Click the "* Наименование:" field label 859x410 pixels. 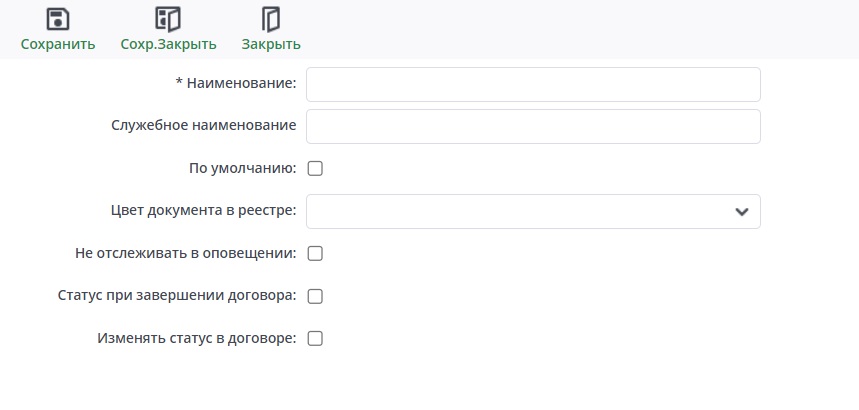(x=236, y=84)
